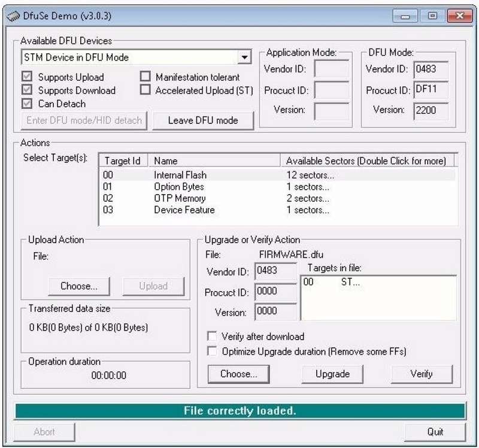479x448 pixels.
Task: Click the Abort button
Action: 44,432
